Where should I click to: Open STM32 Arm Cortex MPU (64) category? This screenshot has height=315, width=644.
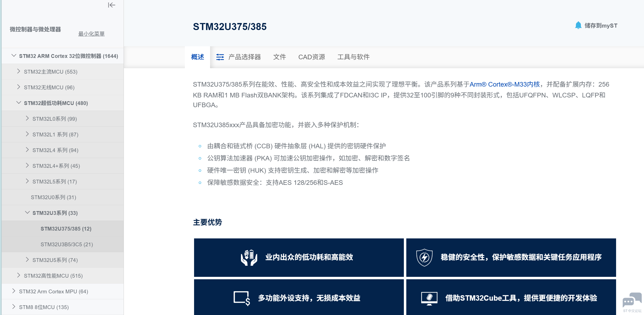pos(63,291)
